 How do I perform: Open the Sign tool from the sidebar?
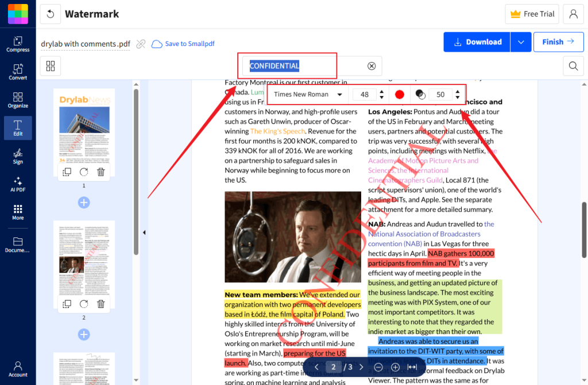click(18, 156)
